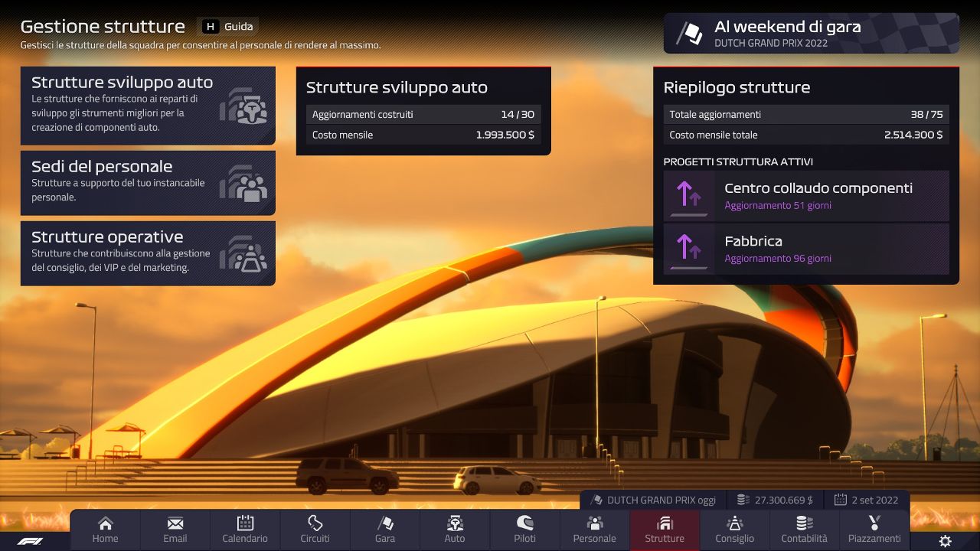
Task: Click the PROGETTI STRUTTURA ATTIVI label
Action: point(738,161)
